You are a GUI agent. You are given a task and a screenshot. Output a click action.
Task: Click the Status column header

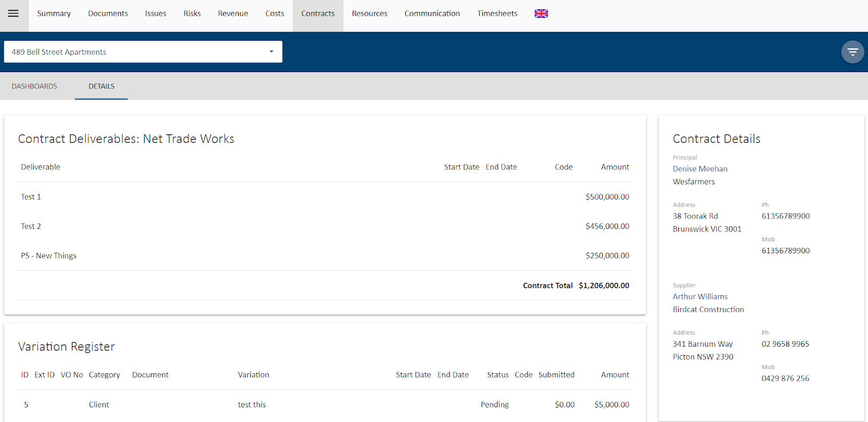497,375
